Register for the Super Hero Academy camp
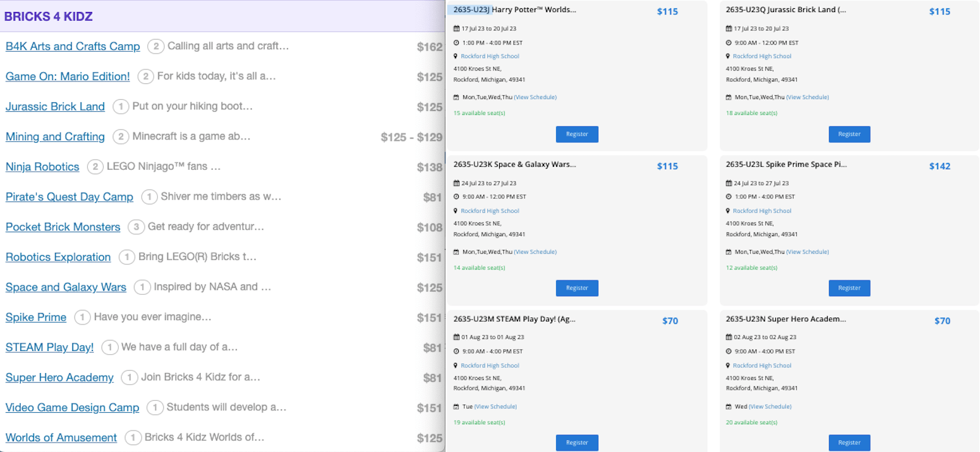980x452 pixels. click(x=849, y=443)
